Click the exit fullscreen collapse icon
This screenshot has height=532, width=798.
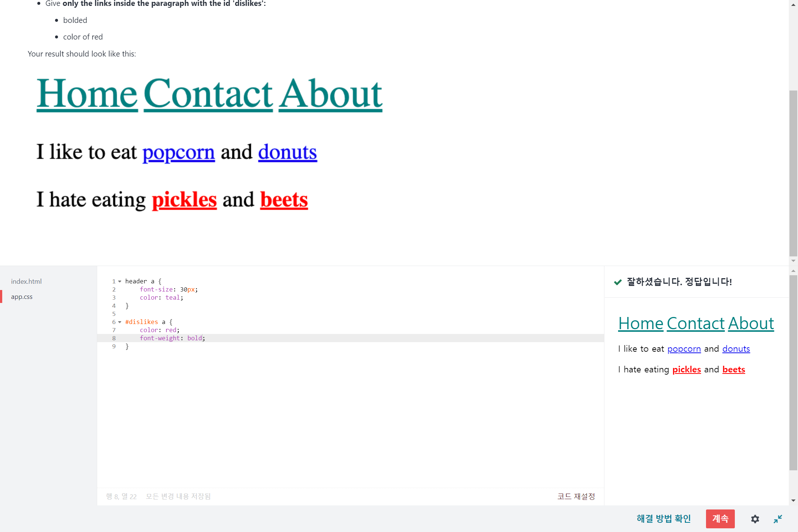(x=778, y=519)
